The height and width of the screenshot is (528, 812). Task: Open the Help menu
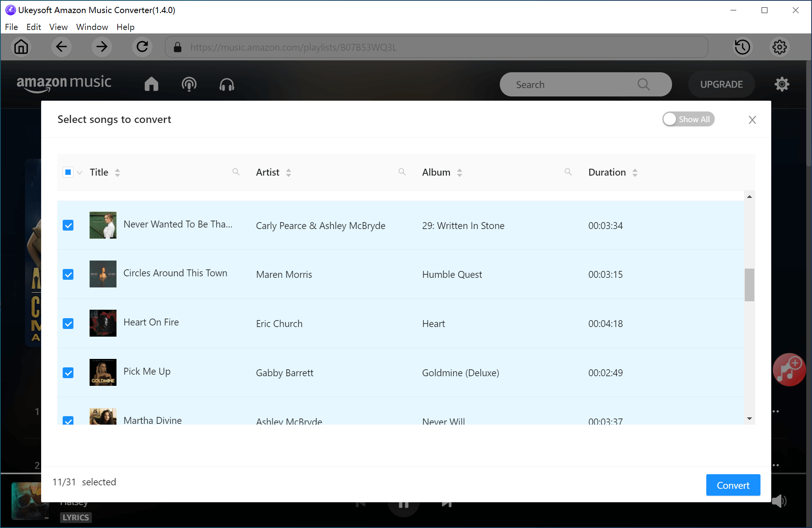125,27
